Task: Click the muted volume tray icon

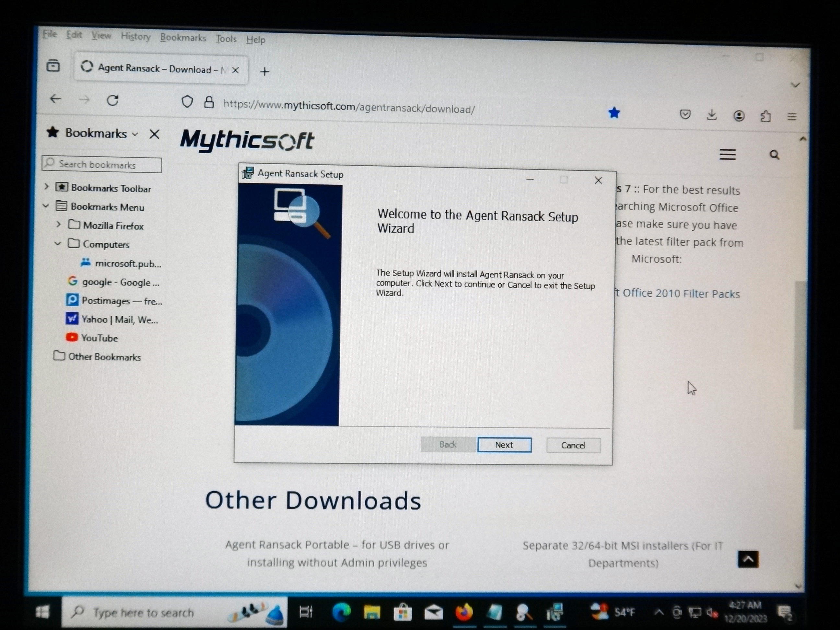Action: 712,612
